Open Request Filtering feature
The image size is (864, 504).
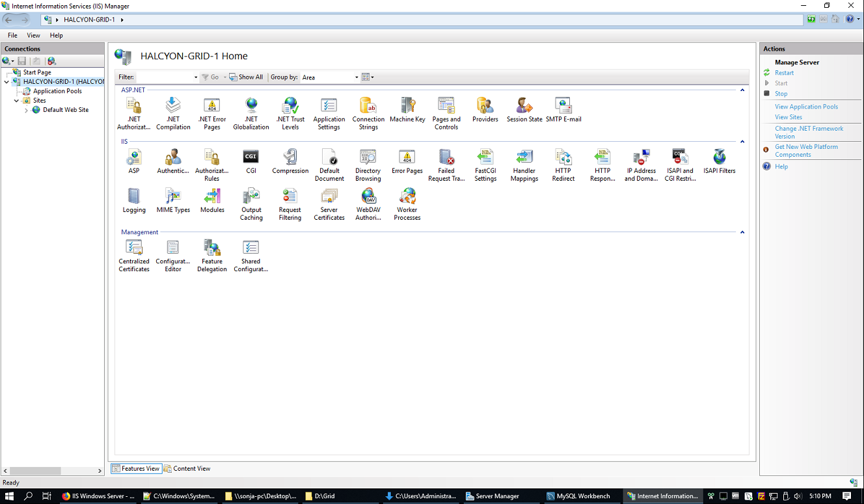pos(290,204)
